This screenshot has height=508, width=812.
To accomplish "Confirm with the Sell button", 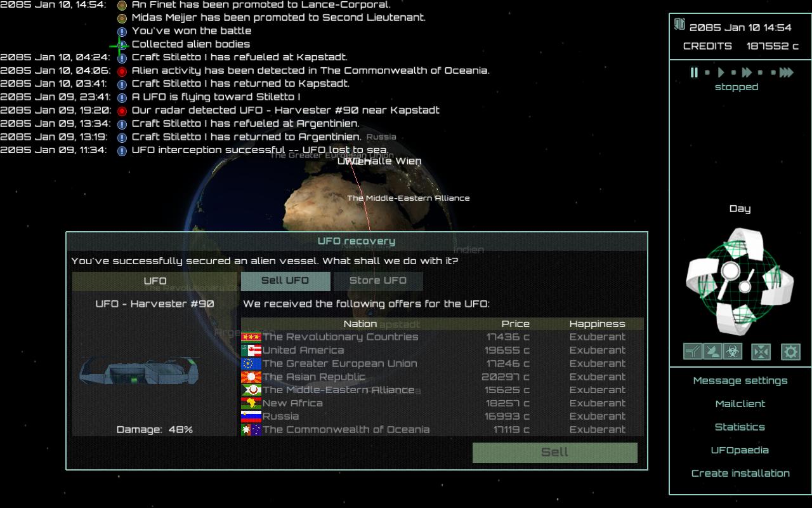I will point(555,452).
